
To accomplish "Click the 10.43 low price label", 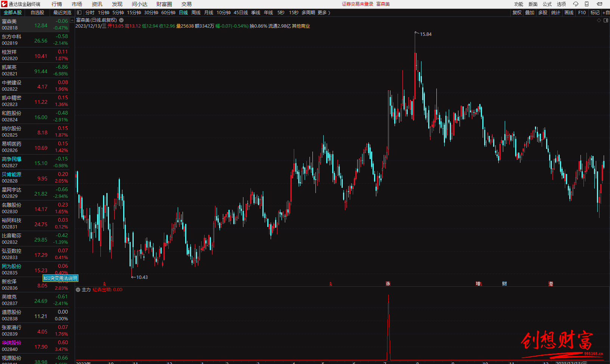I will [x=142, y=277].
